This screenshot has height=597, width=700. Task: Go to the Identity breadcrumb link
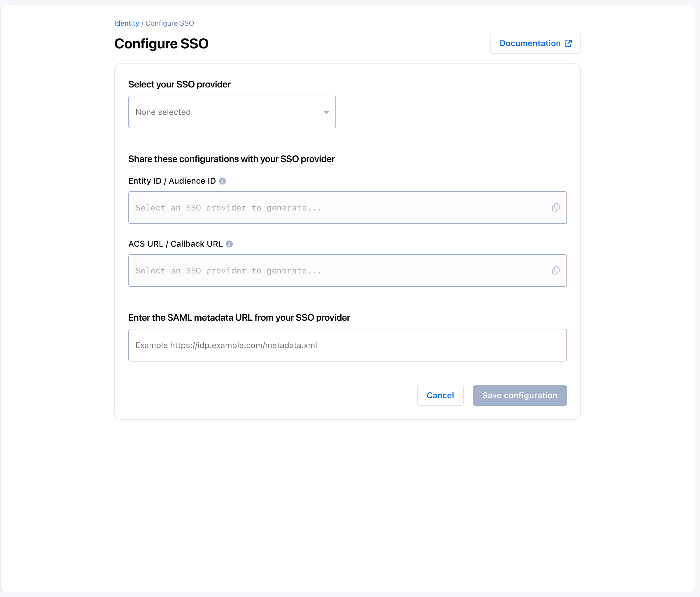(126, 23)
